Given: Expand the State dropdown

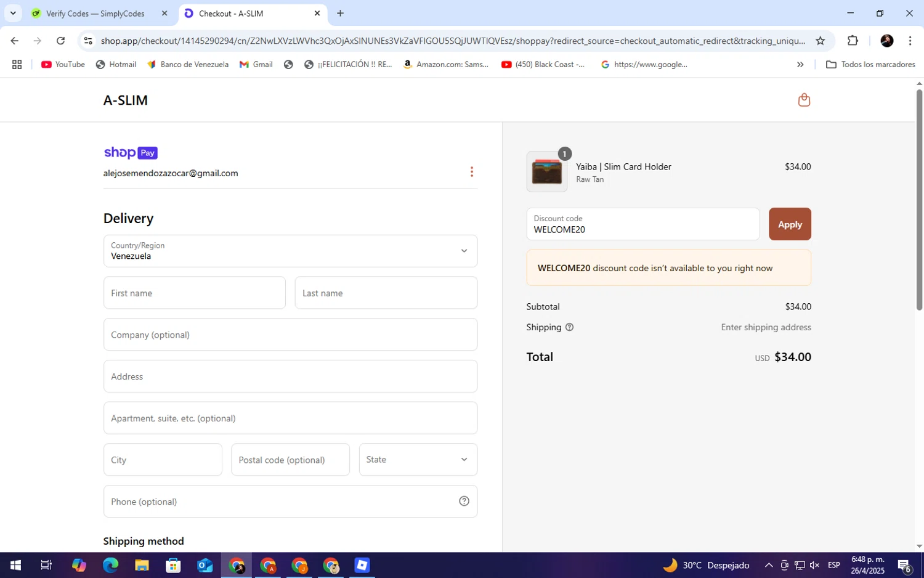Looking at the screenshot, I should click(418, 460).
